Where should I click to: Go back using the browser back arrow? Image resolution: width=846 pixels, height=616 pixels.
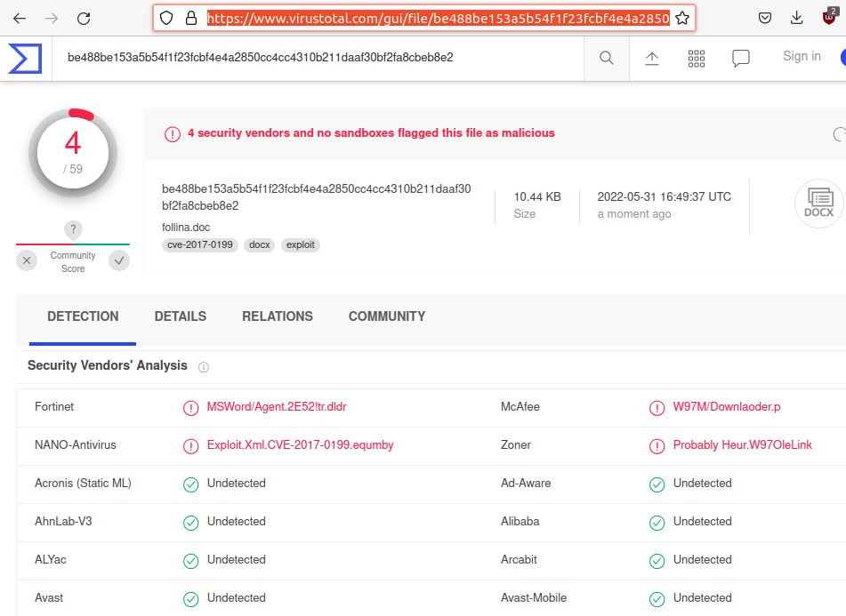coord(20,19)
